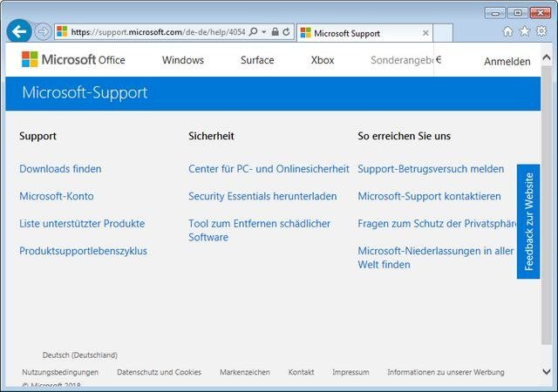Select Windows in the top navigation
This screenshot has height=392, width=558.
point(183,60)
